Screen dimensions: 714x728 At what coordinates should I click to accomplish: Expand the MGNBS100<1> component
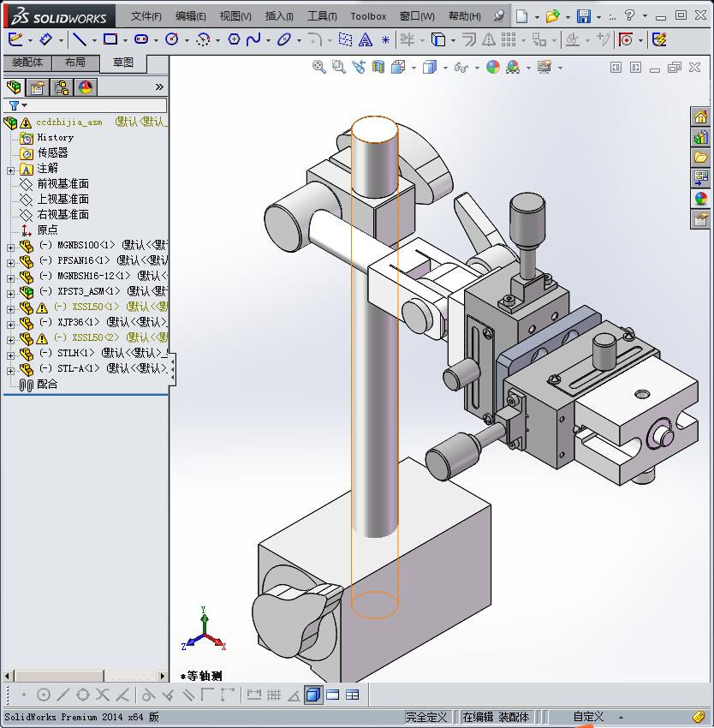(10, 248)
